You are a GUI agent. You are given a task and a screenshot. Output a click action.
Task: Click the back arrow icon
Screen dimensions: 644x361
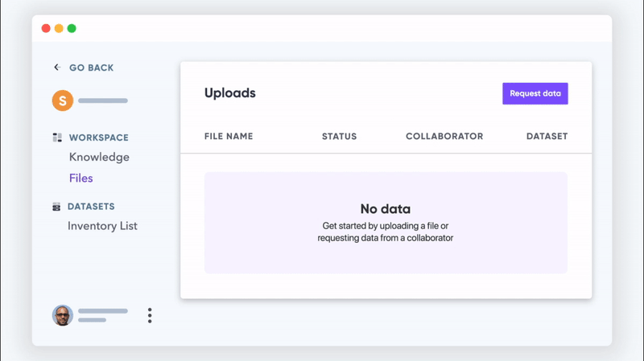(x=57, y=68)
